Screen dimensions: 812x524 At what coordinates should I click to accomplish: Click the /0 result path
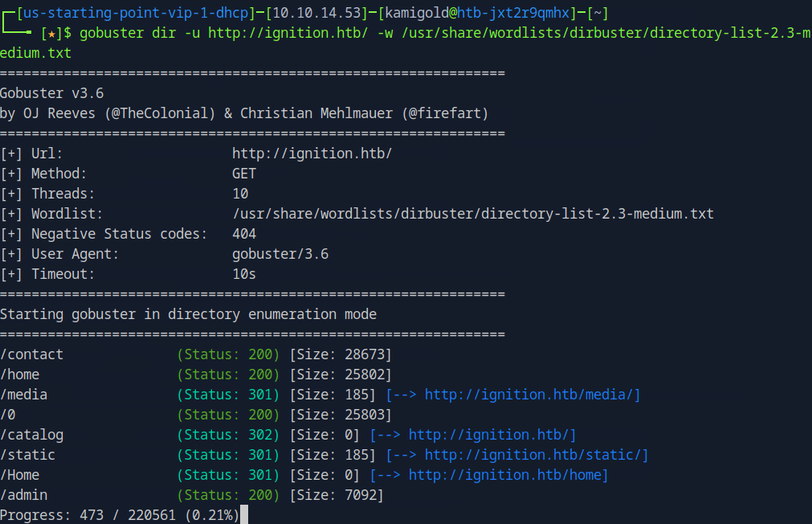pyautogui.click(x=8, y=415)
